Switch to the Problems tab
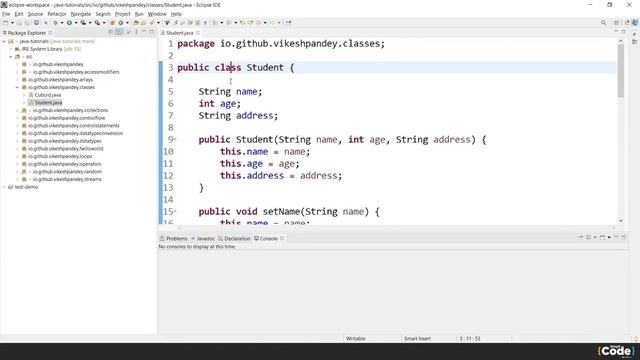 pos(174,238)
